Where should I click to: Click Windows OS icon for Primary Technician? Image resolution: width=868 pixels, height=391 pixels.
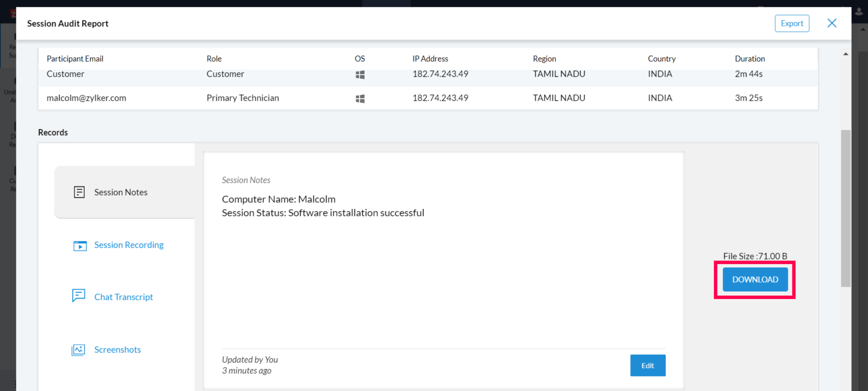[360, 98]
